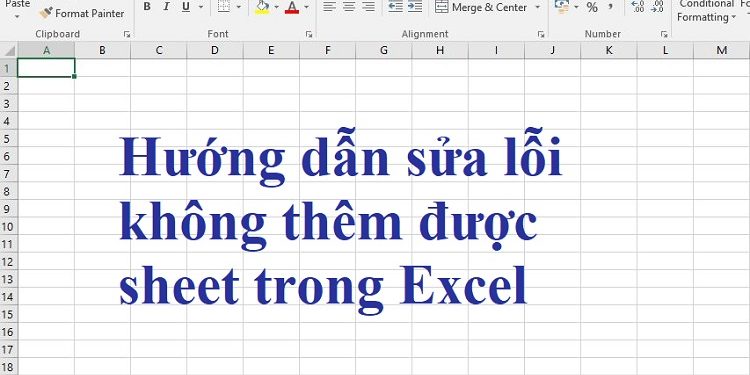The height and width of the screenshot is (375, 750).
Task: Open Clipboard pane dialog launcher
Action: 127,34
